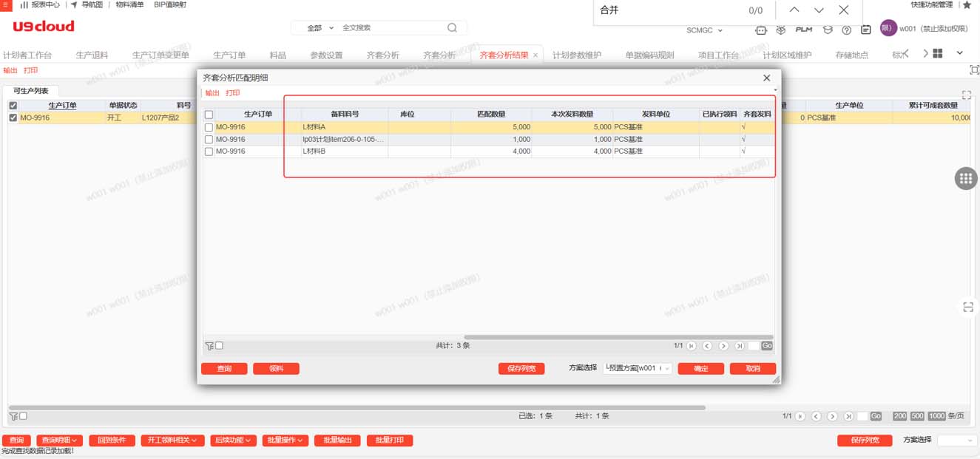Open the red hamburger main menu
Viewport: 980px width, 459px height.
[5, 4]
